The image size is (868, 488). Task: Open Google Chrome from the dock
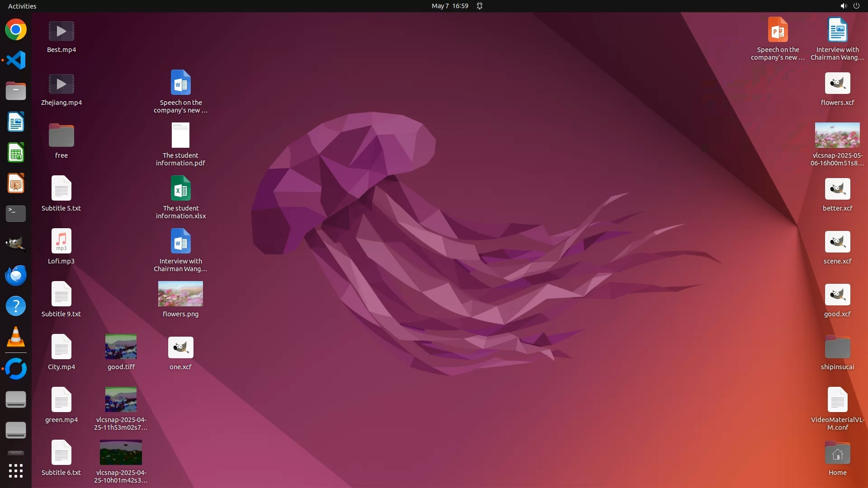[16, 30]
